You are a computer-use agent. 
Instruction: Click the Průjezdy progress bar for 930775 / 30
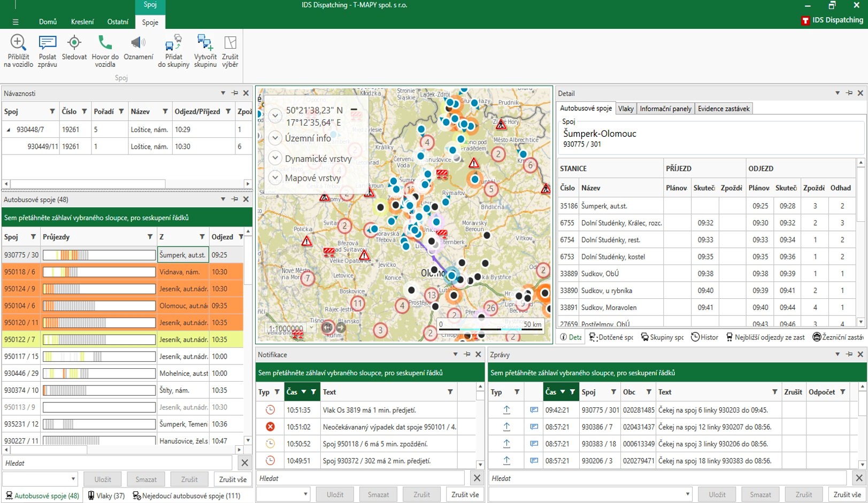(x=99, y=255)
